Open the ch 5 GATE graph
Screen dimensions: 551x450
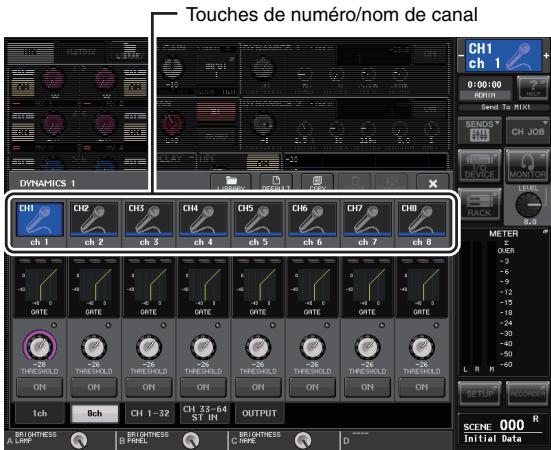pyautogui.click(x=258, y=287)
